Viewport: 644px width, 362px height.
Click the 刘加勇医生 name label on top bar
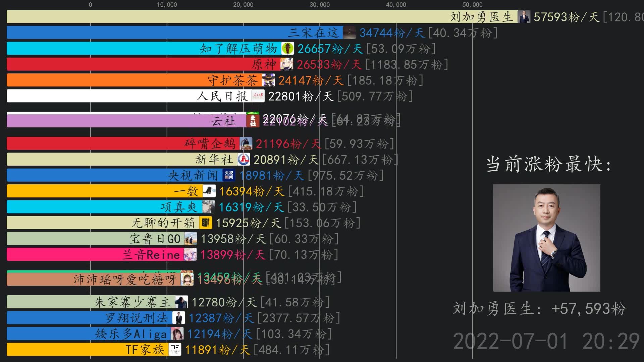(482, 17)
